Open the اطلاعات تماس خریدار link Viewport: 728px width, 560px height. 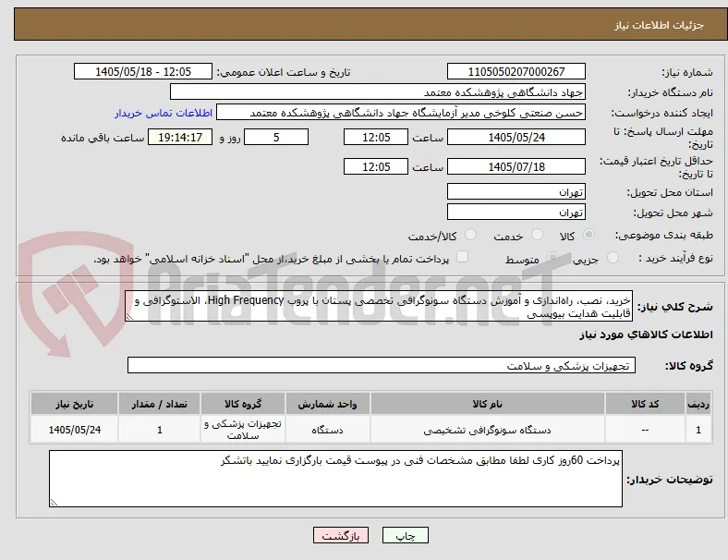click(164, 113)
